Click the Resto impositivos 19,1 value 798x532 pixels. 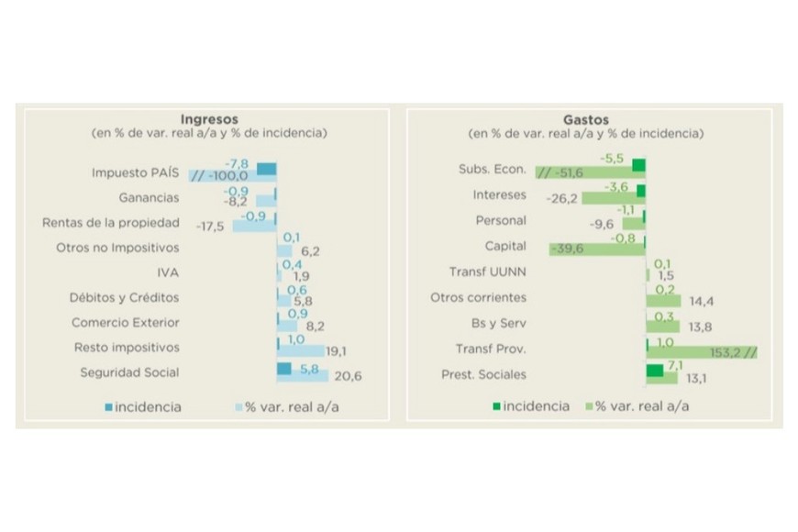[x=339, y=349]
